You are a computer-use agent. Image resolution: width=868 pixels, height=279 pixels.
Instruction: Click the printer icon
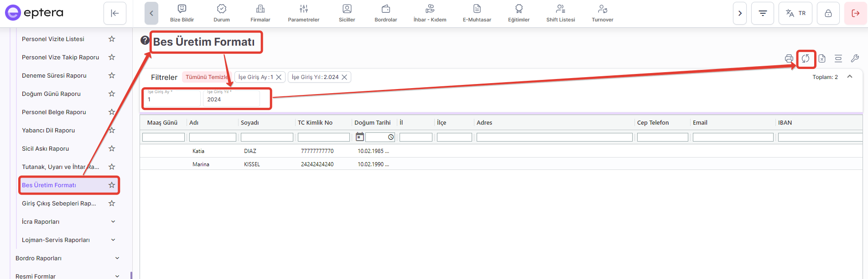tap(789, 58)
